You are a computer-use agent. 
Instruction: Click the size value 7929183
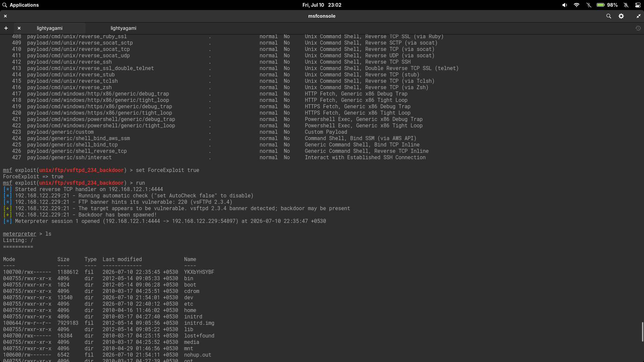[x=68, y=323]
